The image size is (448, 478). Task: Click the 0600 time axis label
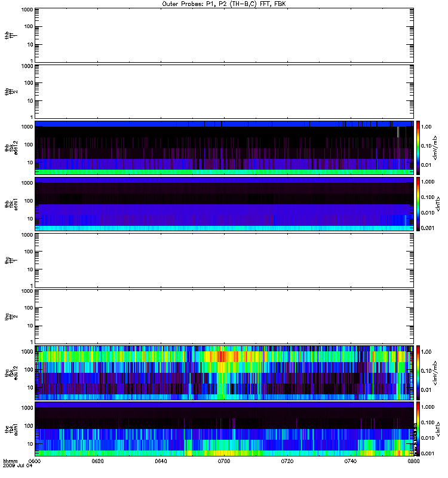35,461
